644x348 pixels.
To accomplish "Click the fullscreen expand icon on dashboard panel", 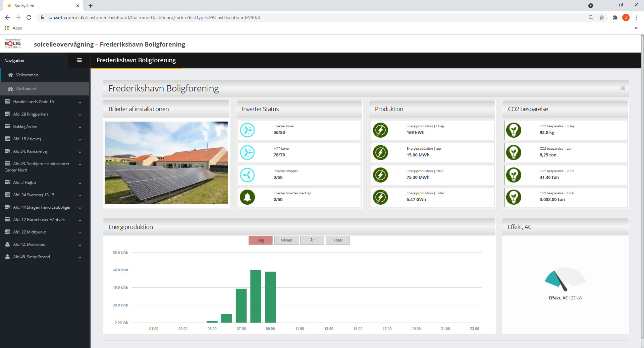I will click(x=623, y=88).
